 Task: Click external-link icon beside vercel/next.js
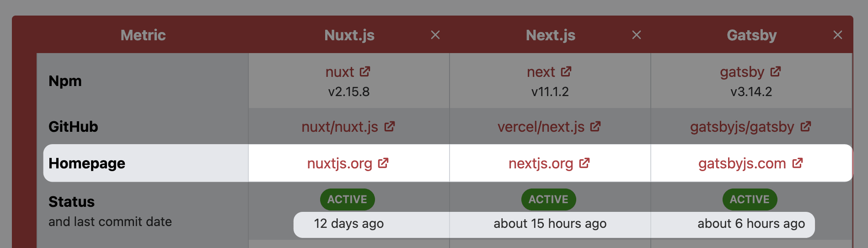(x=595, y=126)
